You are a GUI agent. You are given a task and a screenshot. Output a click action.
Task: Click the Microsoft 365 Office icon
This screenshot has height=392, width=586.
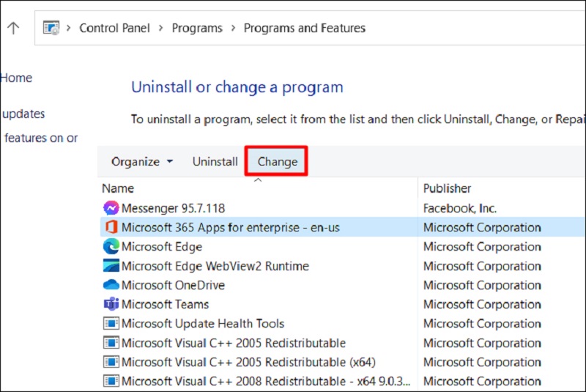pyautogui.click(x=111, y=228)
